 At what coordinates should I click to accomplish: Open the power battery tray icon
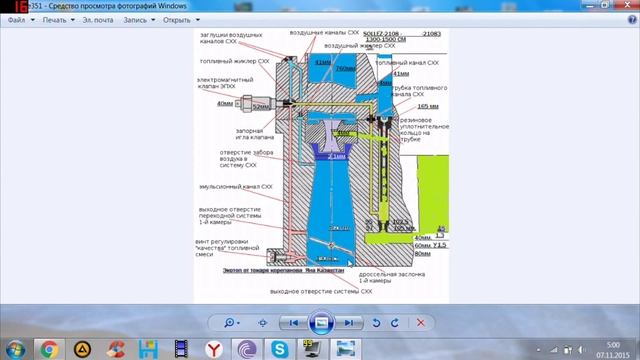coord(568,350)
